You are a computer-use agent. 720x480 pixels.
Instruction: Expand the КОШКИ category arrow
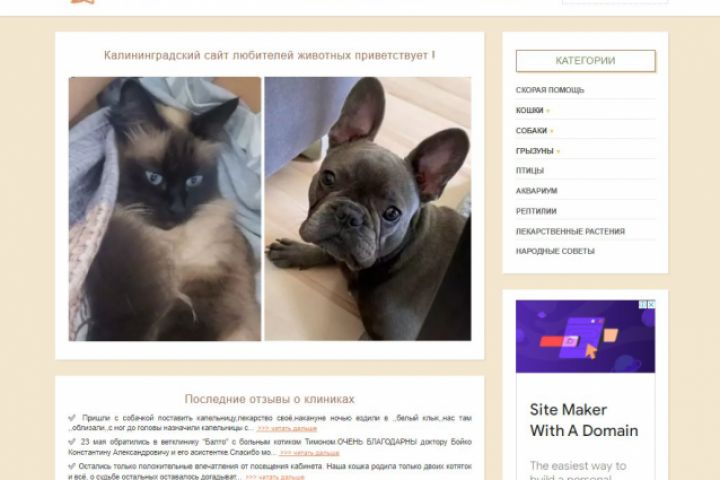pyautogui.click(x=548, y=111)
